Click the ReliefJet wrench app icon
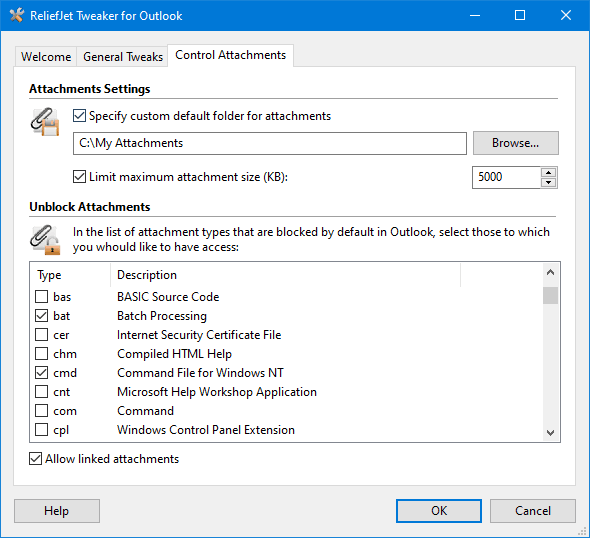 click(x=17, y=15)
